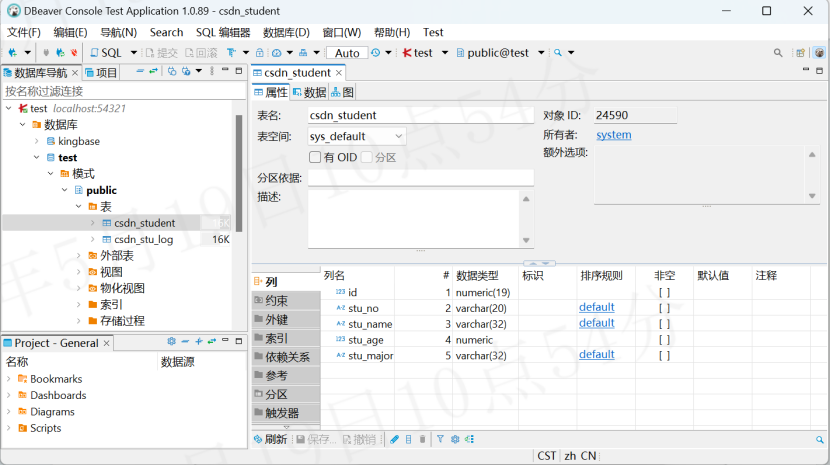The height and width of the screenshot is (465, 831).
Task: Toggle the non-null checkbox for stu_age row
Action: (664, 340)
